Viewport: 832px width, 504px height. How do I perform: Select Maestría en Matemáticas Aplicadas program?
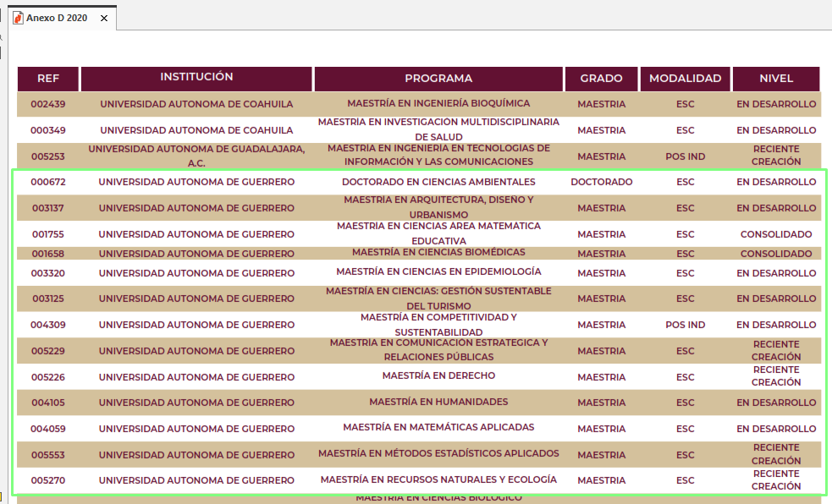[438, 428]
